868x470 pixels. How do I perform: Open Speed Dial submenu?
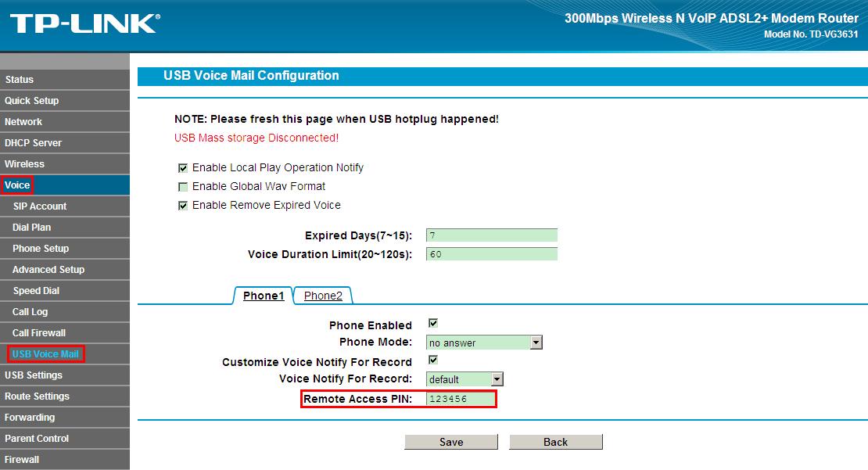[64, 290]
